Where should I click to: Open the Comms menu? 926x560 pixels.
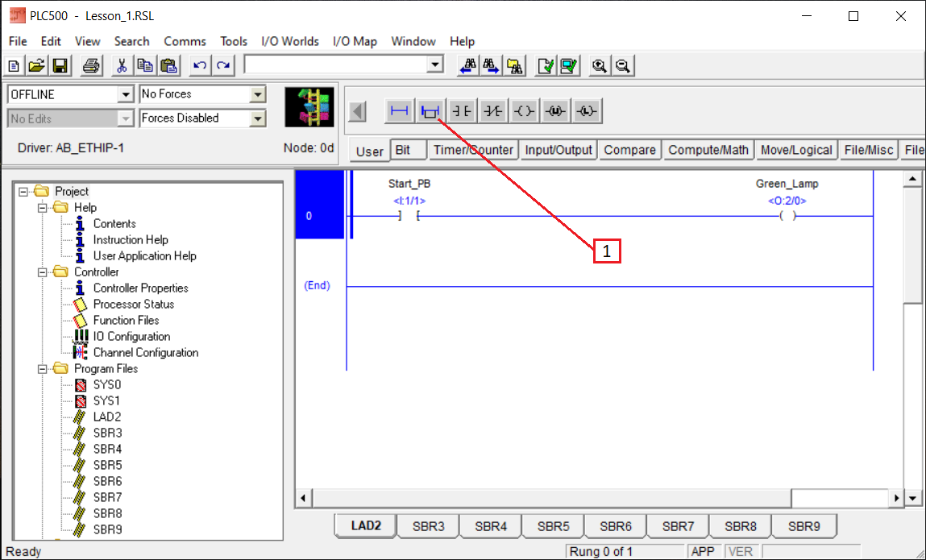[x=185, y=41]
